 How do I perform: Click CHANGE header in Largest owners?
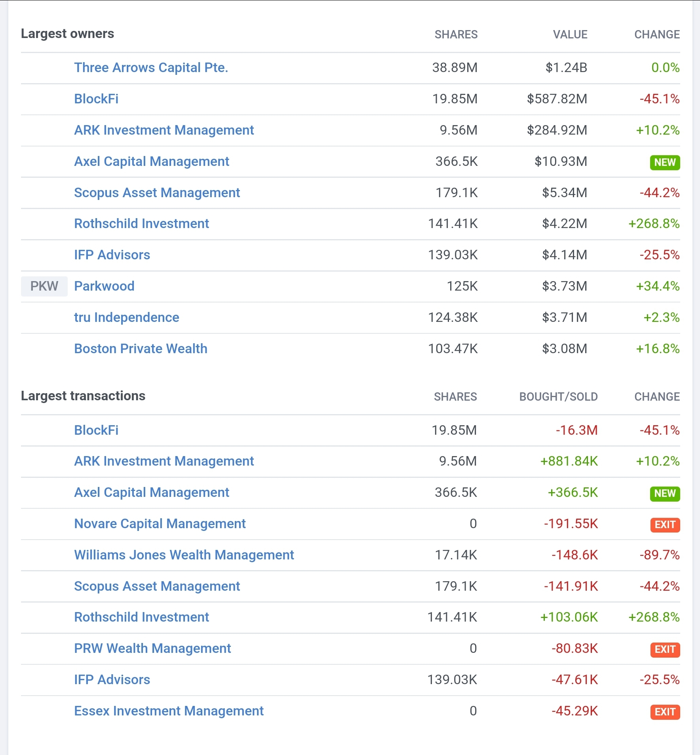click(x=657, y=34)
